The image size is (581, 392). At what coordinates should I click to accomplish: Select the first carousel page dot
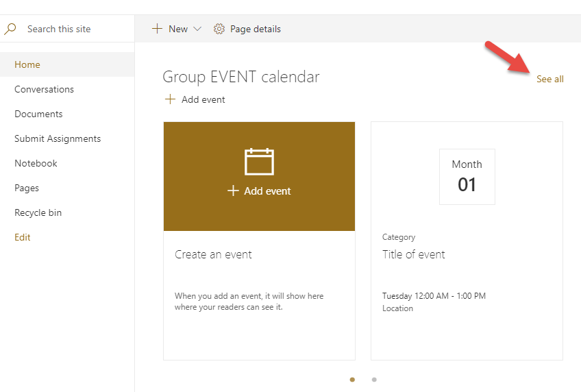point(352,380)
